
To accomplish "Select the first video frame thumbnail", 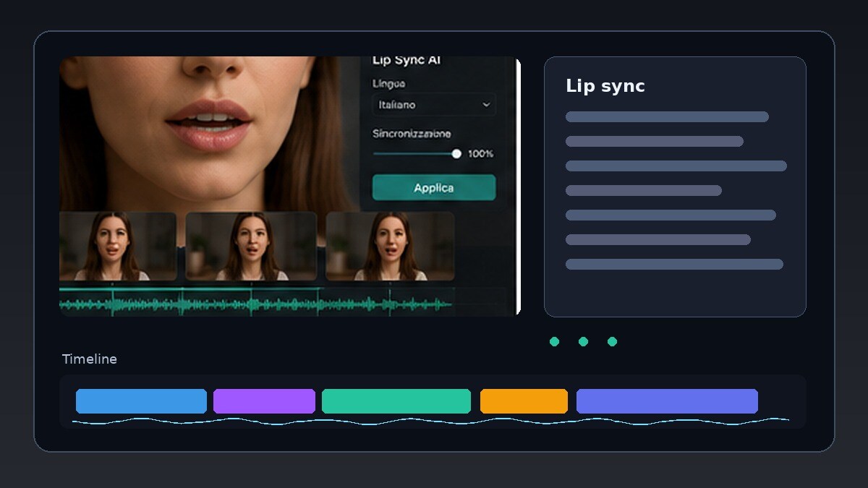I will coord(118,246).
